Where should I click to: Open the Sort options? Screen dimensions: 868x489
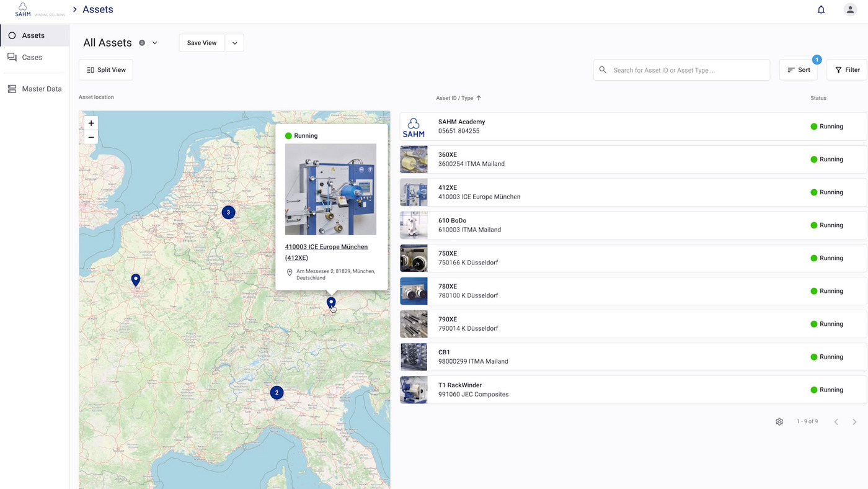click(799, 70)
